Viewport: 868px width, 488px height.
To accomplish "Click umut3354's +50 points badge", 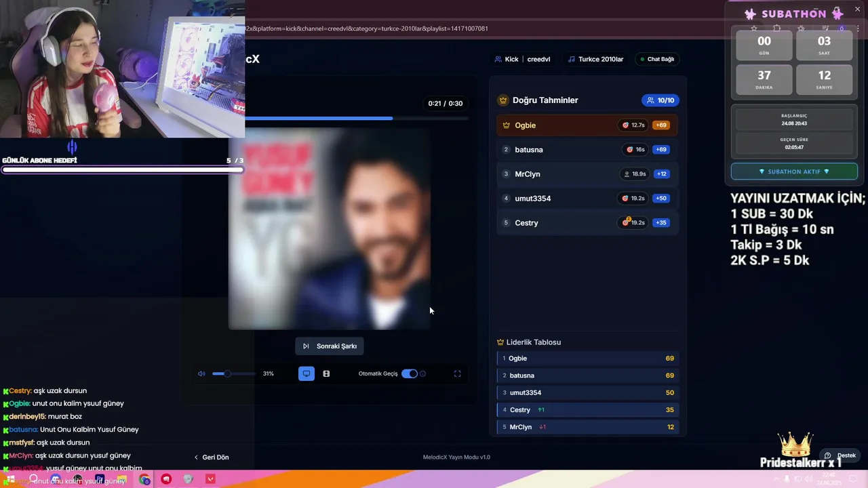I will point(661,199).
